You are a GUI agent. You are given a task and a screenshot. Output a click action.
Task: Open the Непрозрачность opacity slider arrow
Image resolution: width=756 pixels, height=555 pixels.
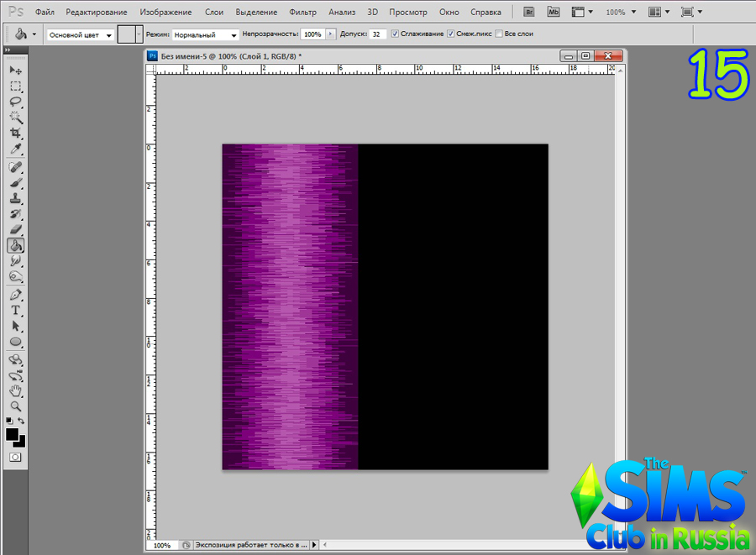point(331,34)
